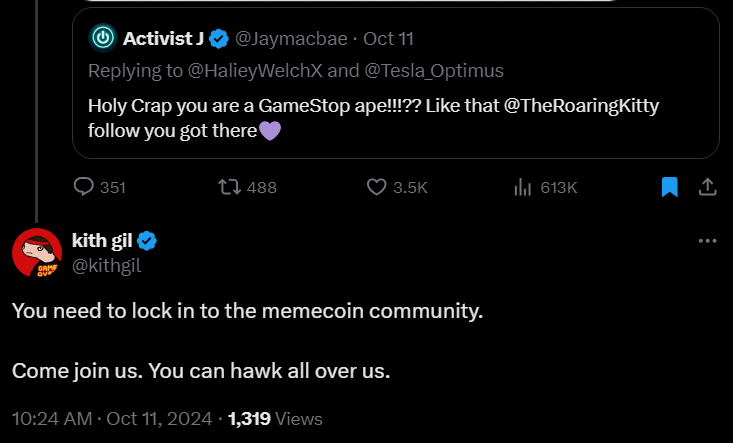Click Activist J's verified badge
Image resolution: width=733 pixels, height=443 pixels.
(x=219, y=39)
